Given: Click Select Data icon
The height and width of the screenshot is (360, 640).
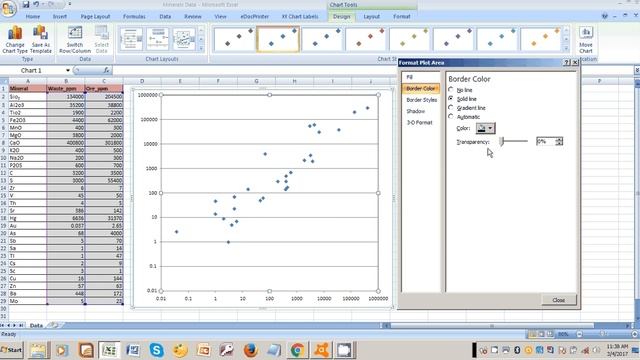Looking at the screenshot, I should point(101,40).
